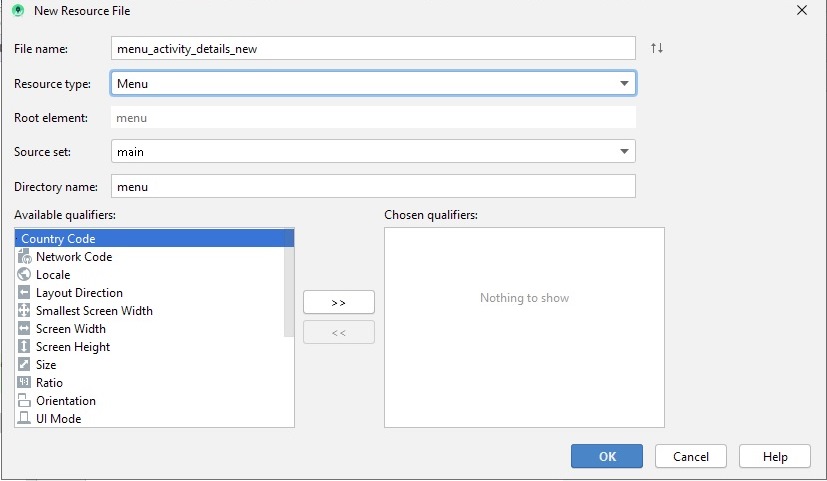The width and height of the screenshot is (827, 481).
Task: Cancel the New Resource File dialog
Action: coord(690,456)
